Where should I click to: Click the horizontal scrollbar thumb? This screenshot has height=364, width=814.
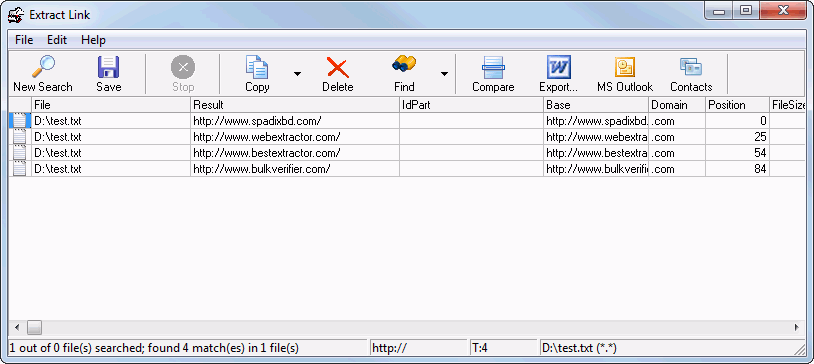[34, 327]
